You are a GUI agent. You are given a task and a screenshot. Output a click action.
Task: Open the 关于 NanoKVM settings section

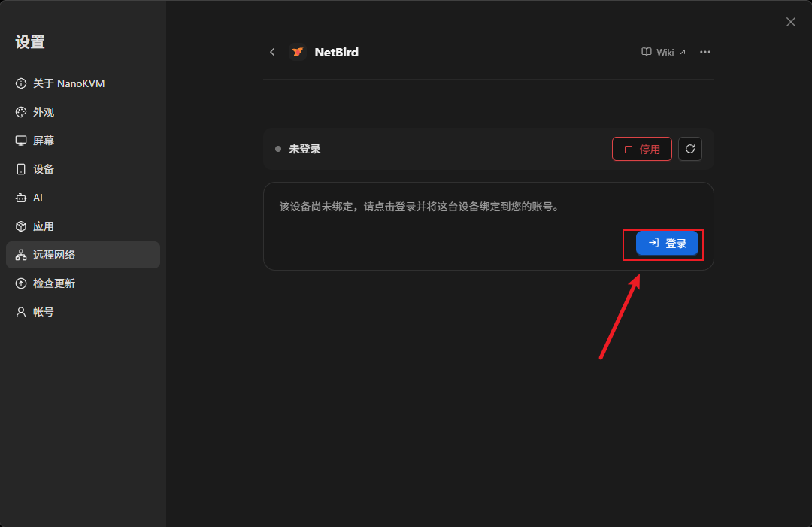[x=83, y=83]
